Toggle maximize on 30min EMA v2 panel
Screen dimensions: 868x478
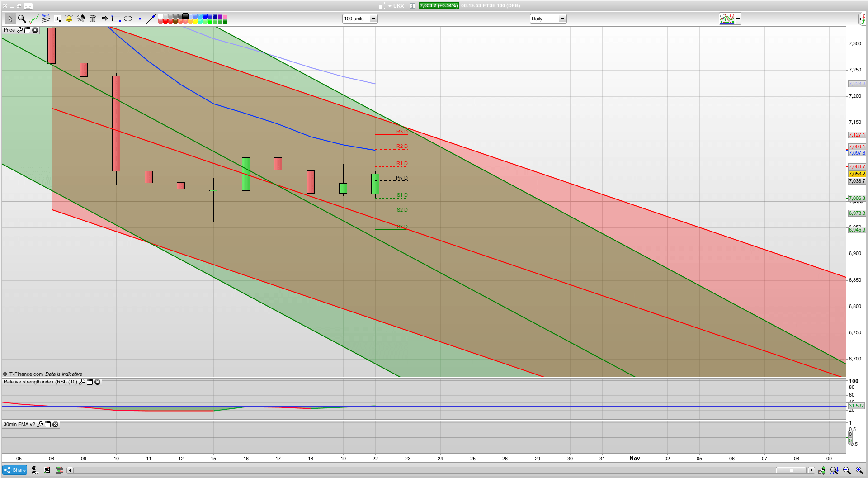tap(47, 425)
